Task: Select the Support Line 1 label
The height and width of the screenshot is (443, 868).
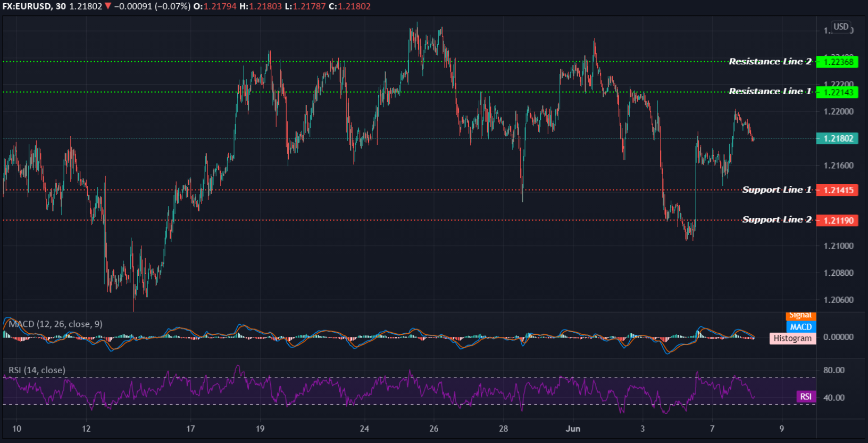Action: (777, 190)
